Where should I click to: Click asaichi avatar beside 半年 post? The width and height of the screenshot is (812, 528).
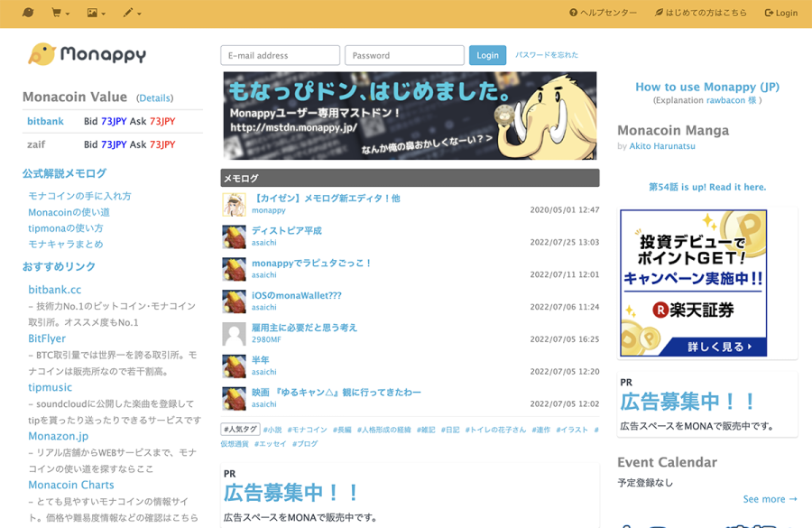pyautogui.click(x=234, y=366)
